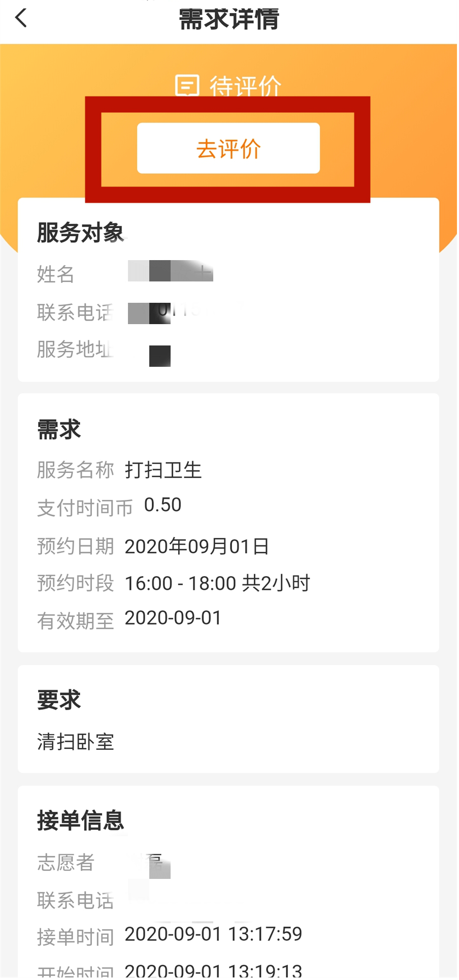459x980 pixels.
Task: Select the 需求 section heading
Action: point(59,430)
